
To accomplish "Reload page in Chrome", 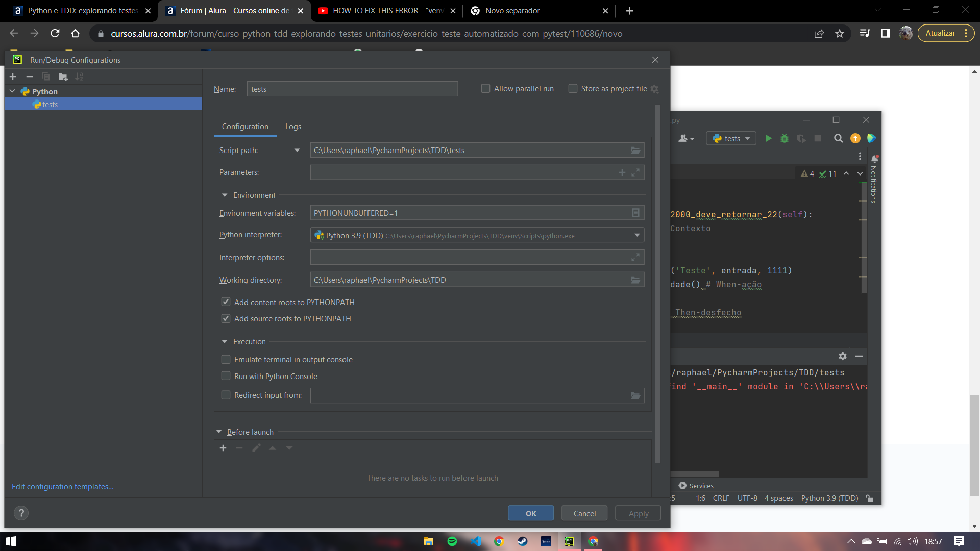I will [55, 33].
